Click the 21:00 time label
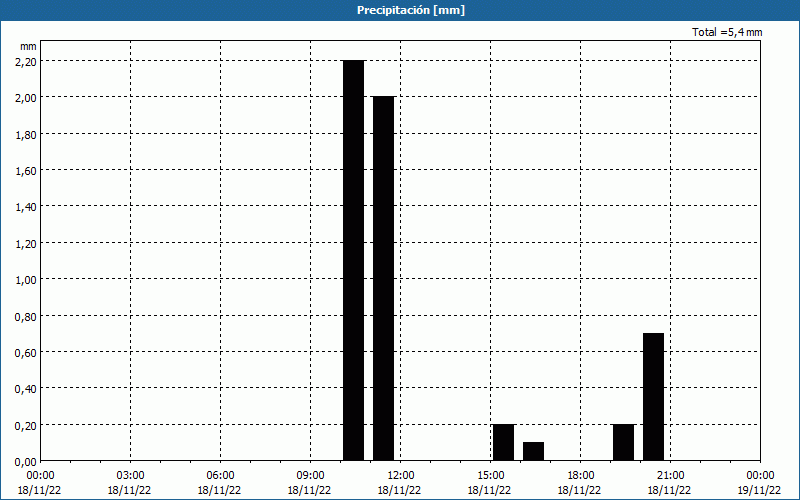The height and width of the screenshot is (500, 800). (x=670, y=476)
